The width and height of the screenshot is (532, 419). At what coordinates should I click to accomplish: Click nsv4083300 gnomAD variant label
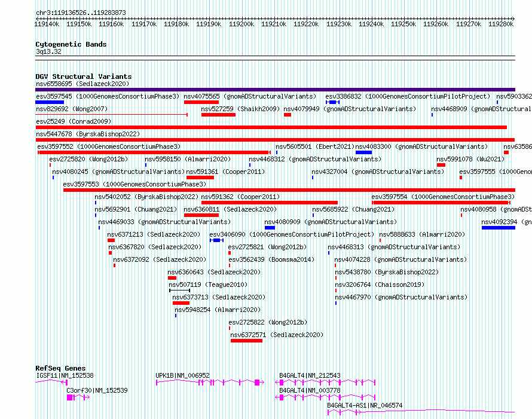pyautogui.click(x=421, y=146)
